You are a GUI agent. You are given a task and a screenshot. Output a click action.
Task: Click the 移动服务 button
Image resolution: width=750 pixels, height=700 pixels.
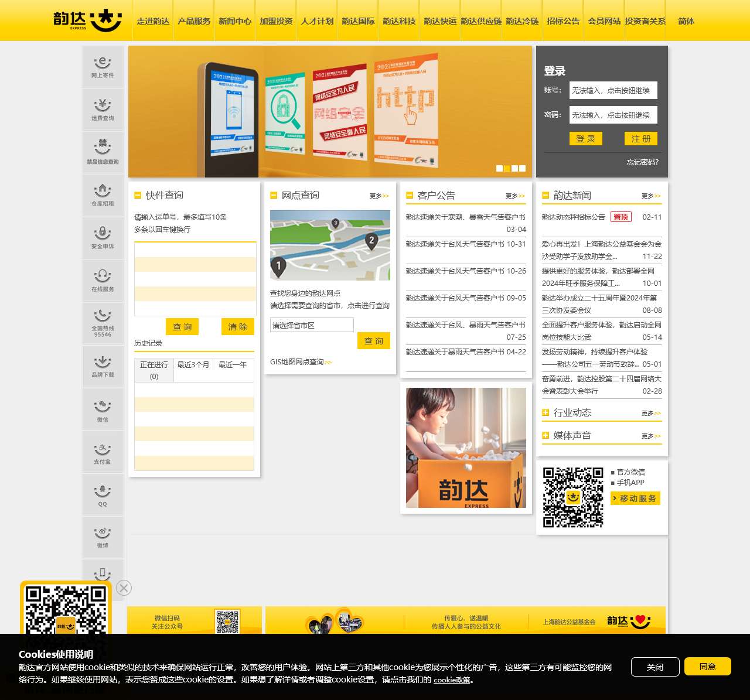click(x=636, y=498)
